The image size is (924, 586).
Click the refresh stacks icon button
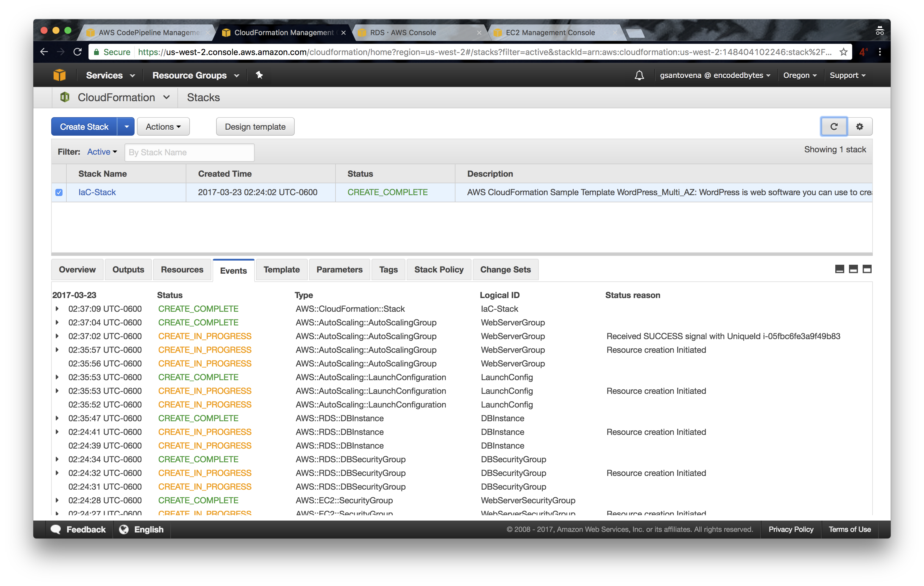point(834,126)
